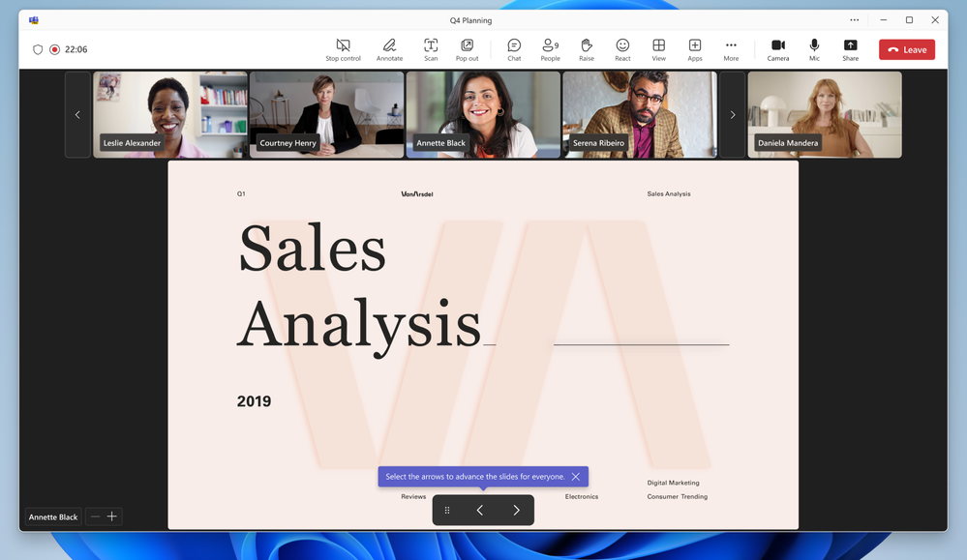Open the More actions menu
The width and height of the screenshot is (967, 560).
coord(731,50)
